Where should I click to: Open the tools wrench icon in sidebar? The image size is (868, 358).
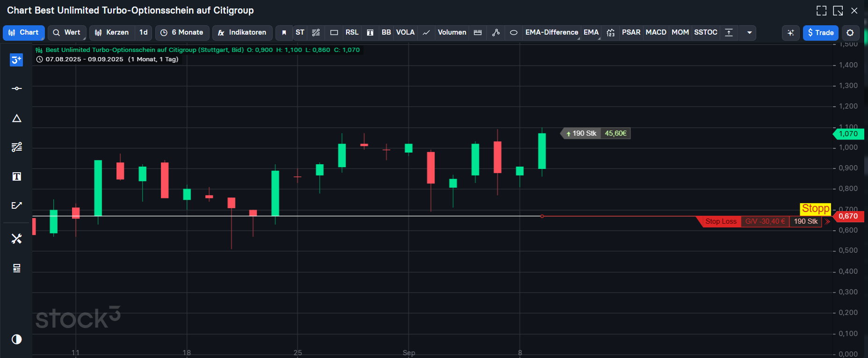16,239
